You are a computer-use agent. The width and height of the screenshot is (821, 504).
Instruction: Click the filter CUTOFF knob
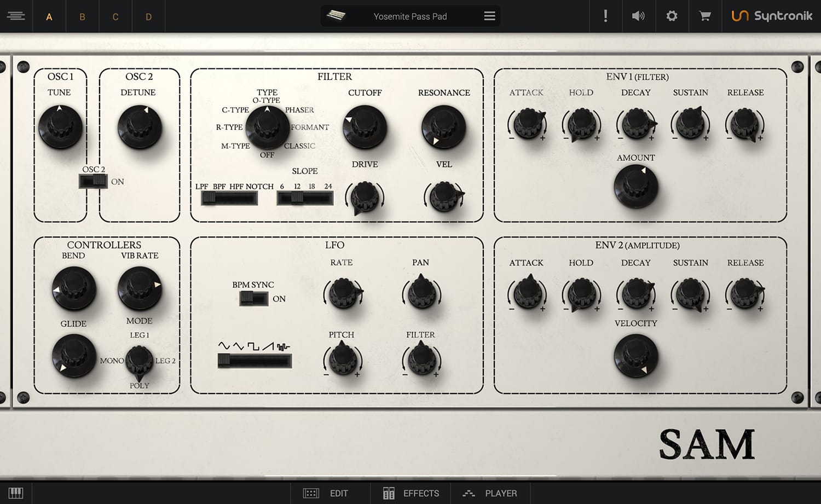click(x=365, y=128)
